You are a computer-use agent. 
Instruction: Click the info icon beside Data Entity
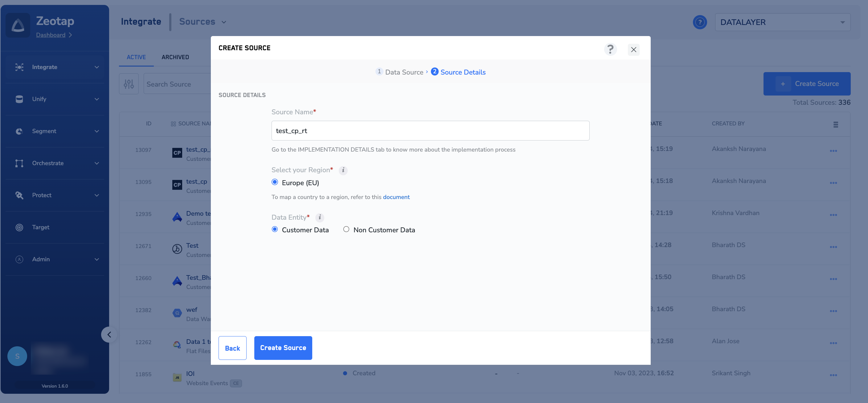point(319,218)
